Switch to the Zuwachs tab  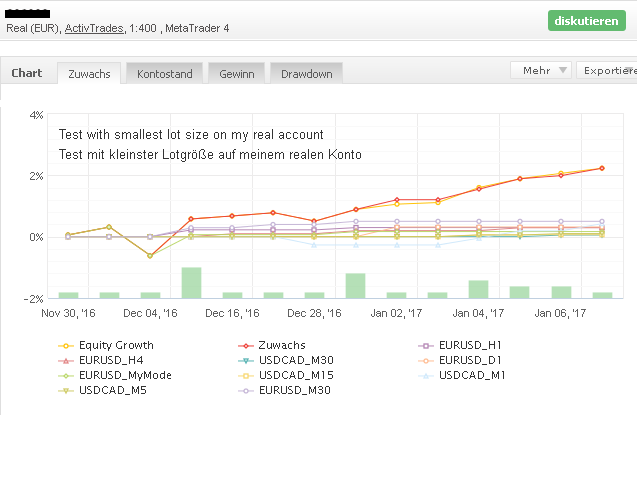pos(90,74)
